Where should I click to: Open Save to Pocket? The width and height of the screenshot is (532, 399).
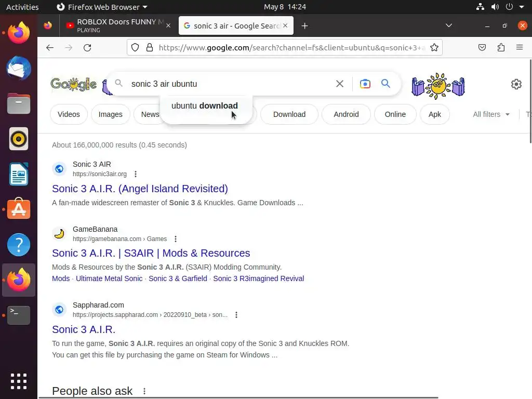coord(482,47)
